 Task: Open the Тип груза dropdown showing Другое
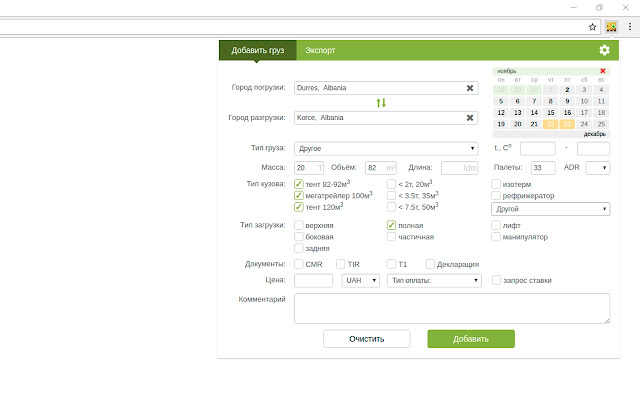coord(386,149)
